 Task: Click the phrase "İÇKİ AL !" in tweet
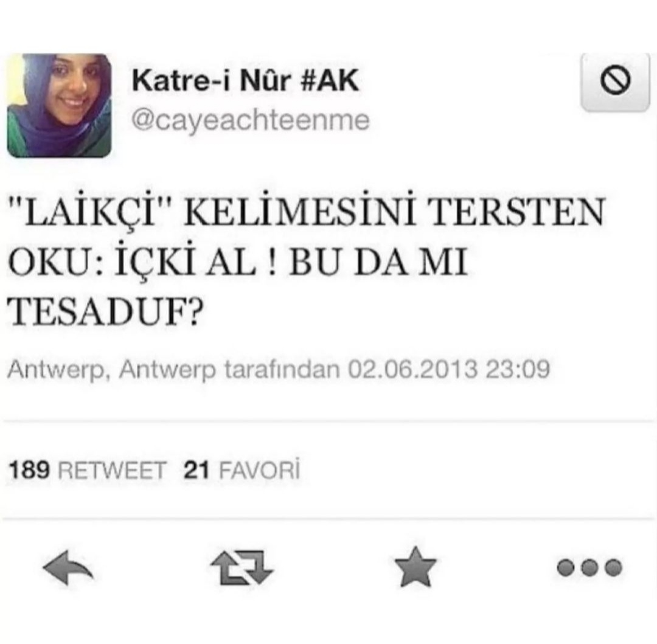[x=196, y=263]
